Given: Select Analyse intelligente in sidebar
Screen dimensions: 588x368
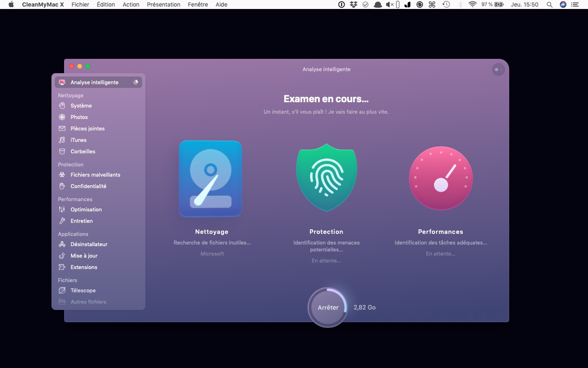Looking at the screenshot, I should (x=94, y=83).
